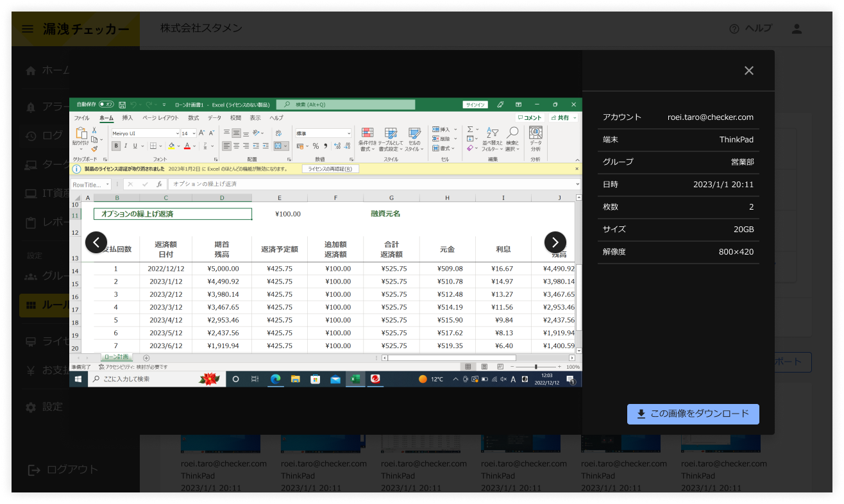Image resolution: width=844 pixels, height=504 pixels.
Task: Click the Format Painter brush icon
Action: click(x=94, y=149)
